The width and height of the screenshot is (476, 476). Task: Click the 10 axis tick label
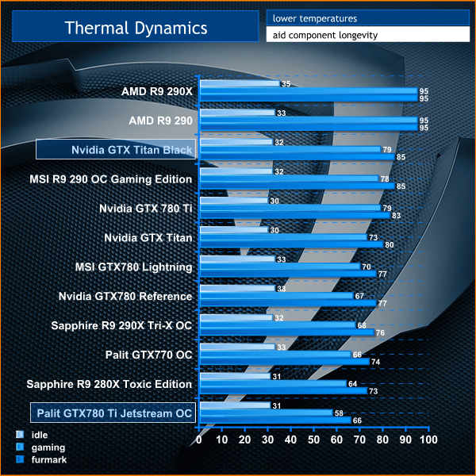click(x=222, y=440)
